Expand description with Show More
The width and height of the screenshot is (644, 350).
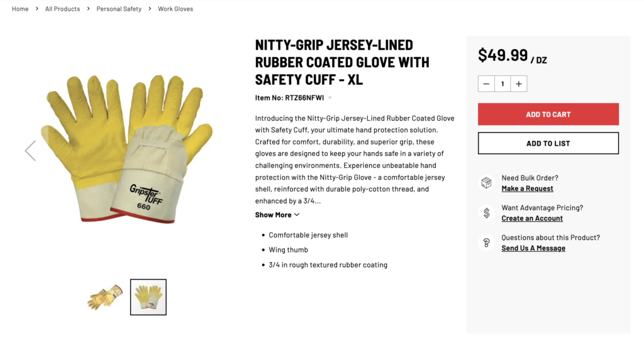(274, 215)
